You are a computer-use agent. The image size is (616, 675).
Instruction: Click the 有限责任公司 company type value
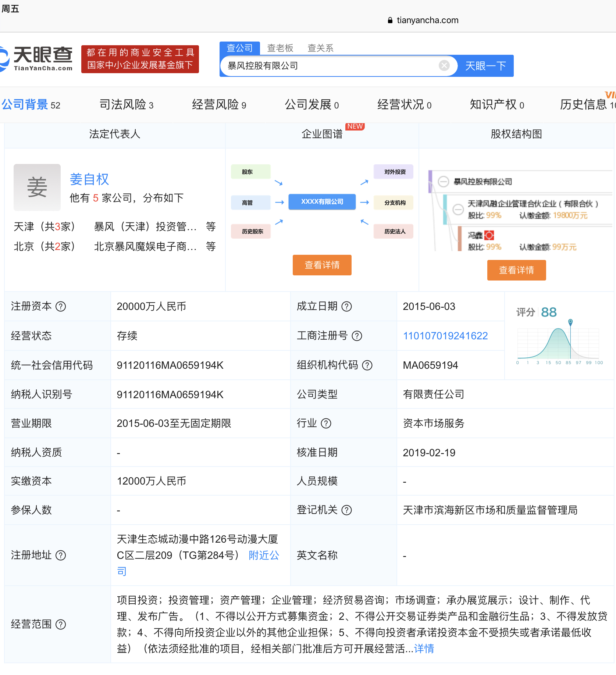pos(434,394)
